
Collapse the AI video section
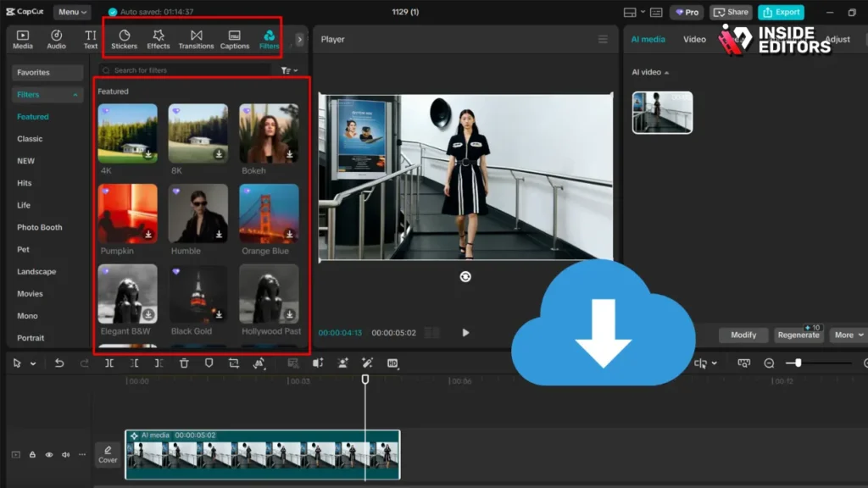coord(666,73)
